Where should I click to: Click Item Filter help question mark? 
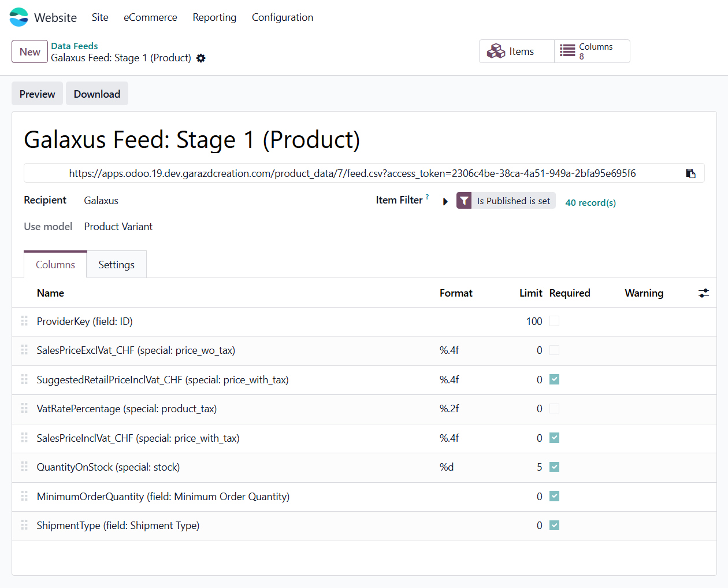click(x=427, y=197)
